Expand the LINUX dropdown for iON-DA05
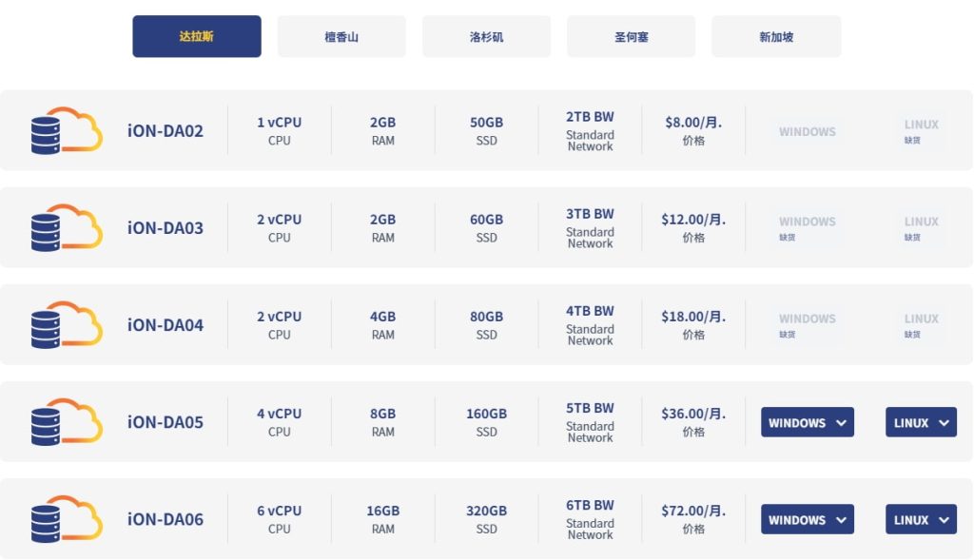The height and width of the screenshot is (560, 974). [921, 422]
